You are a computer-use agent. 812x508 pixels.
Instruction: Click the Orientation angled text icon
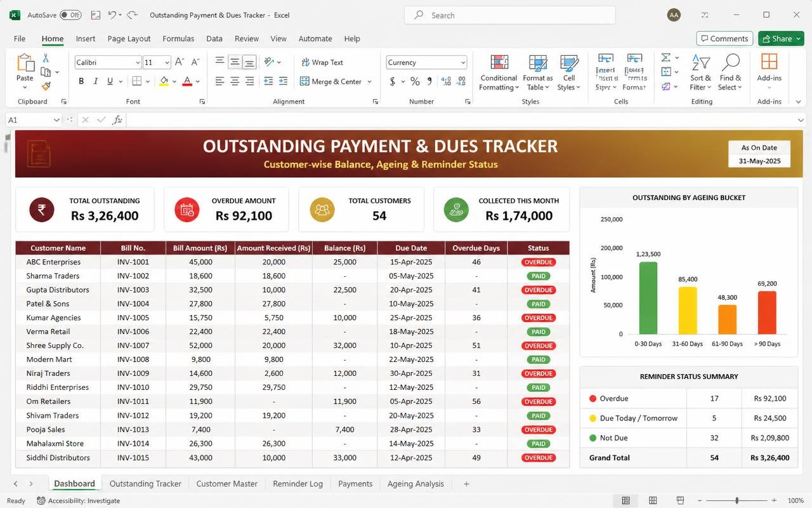coord(269,62)
